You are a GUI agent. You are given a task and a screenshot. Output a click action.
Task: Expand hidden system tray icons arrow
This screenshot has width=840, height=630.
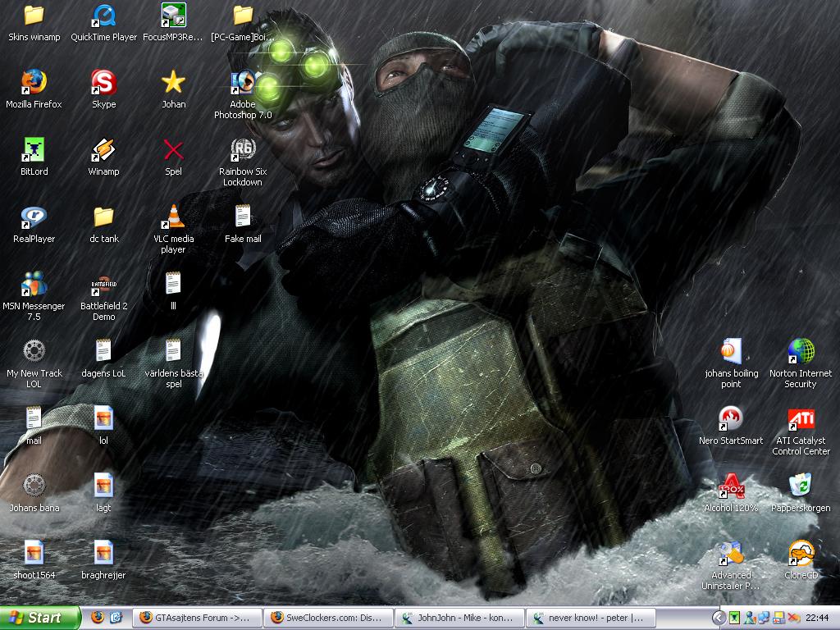click(x=719, y=618)
